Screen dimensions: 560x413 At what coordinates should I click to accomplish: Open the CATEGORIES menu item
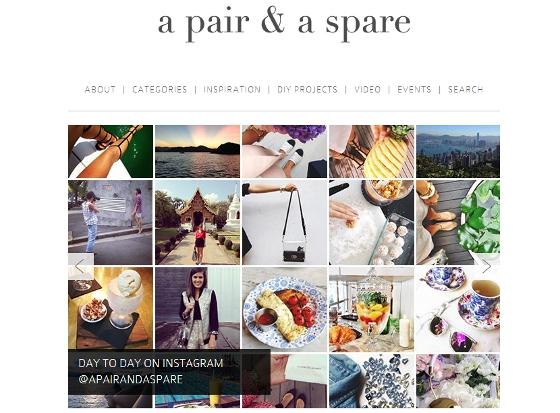point(160,89)
